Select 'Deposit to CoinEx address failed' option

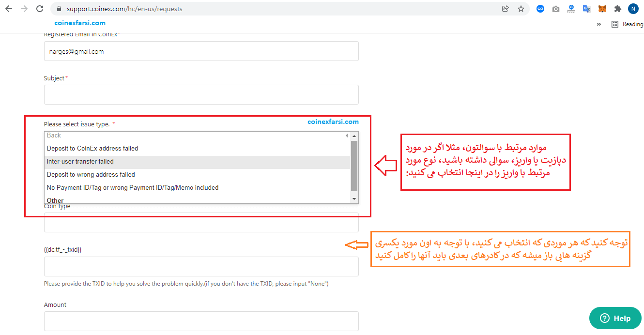click(x=92, y=149)
